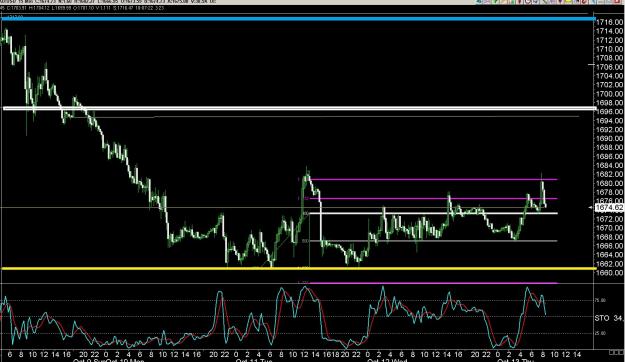625x362 pixels.
Task: Click the 1696.00 price axis label
Action: click(x=609, y=112)
